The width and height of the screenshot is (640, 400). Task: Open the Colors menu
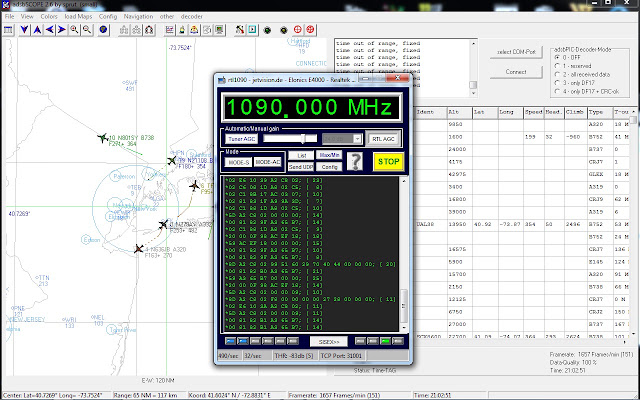click(49, 17)
